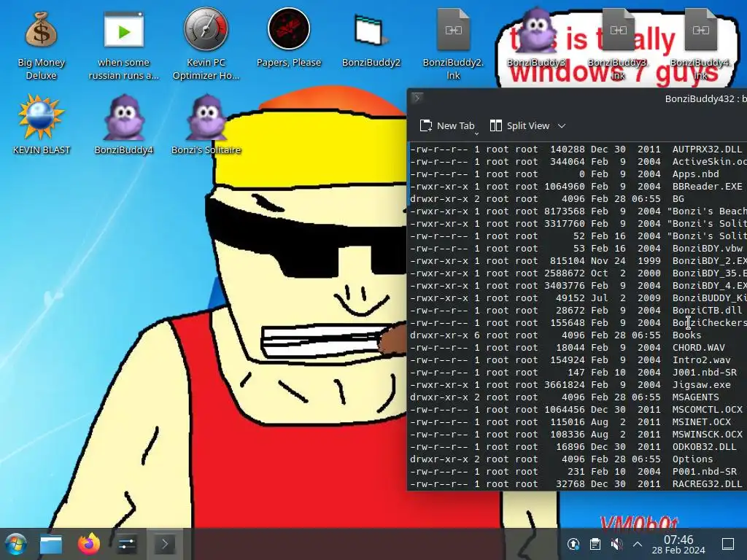Open Bonzi's Solitaire desktop icon
Screen dimensions: 747x560
point(206,125)
